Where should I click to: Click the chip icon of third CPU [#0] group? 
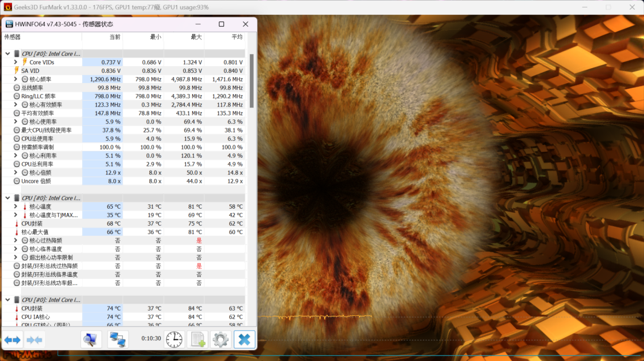click(17, 300)
